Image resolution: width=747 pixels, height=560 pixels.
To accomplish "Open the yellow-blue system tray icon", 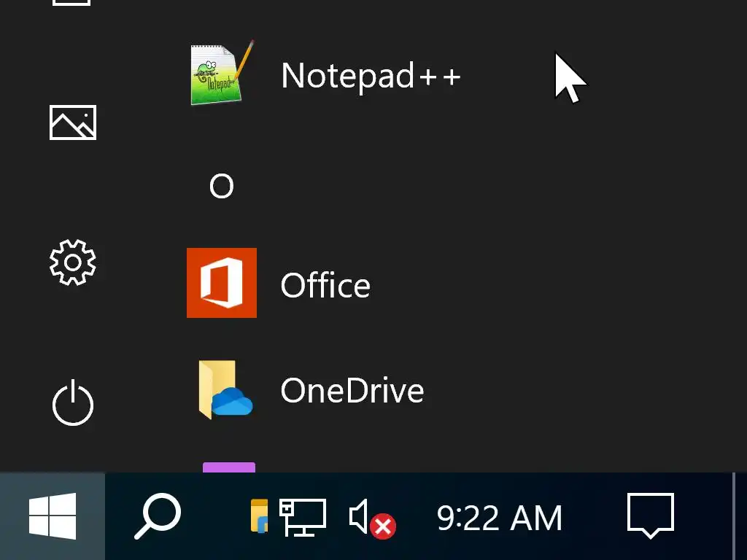I will click(259, 516).
